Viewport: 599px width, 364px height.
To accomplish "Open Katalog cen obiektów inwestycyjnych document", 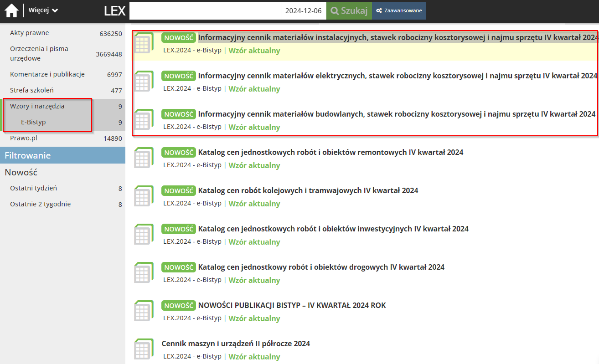I will 333,229.
